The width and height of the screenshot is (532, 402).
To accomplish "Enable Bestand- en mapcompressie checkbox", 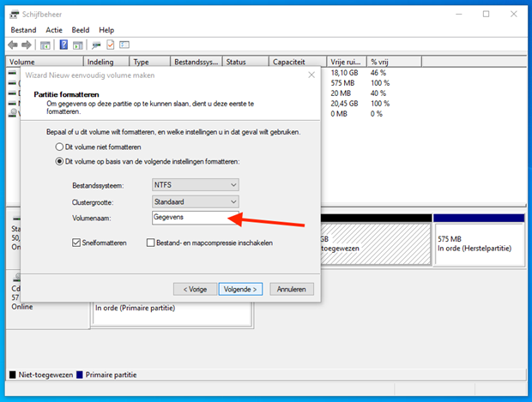I will pos(151,243).
